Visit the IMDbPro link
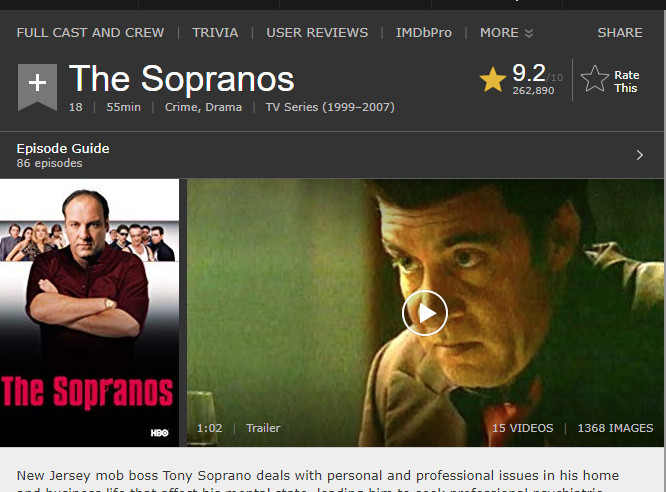Viewport: 666px width, 492px height. (423, 33)
